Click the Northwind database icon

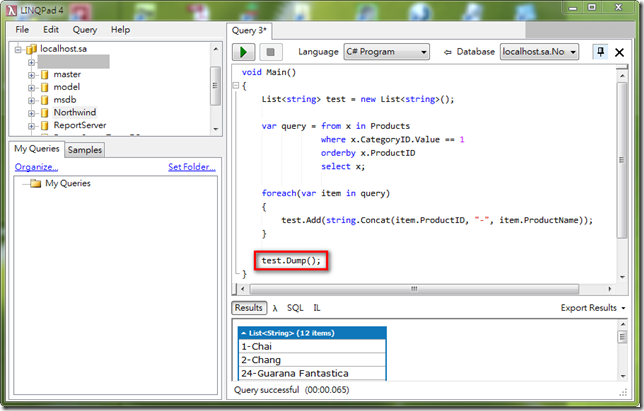[44, 113]
